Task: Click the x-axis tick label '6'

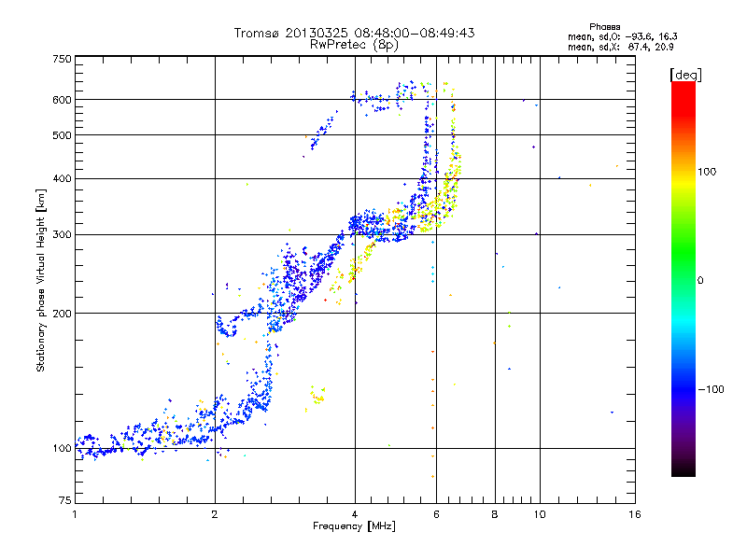Action: pyautogui.click(x=436, y=514)
